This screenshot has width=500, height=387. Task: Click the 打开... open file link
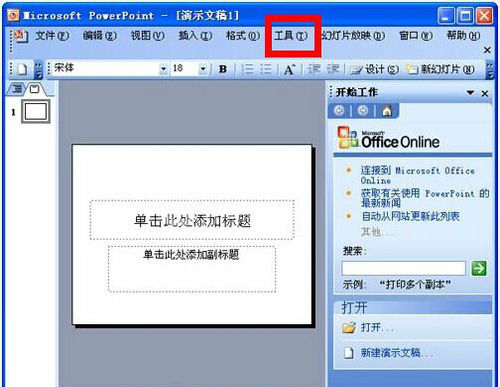(377, 328)
